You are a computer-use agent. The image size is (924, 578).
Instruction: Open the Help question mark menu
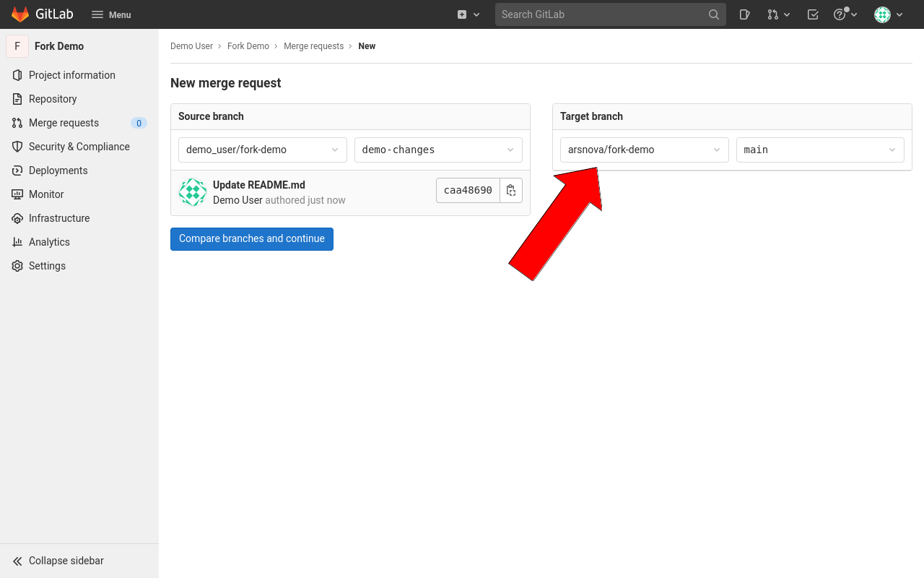845,14
